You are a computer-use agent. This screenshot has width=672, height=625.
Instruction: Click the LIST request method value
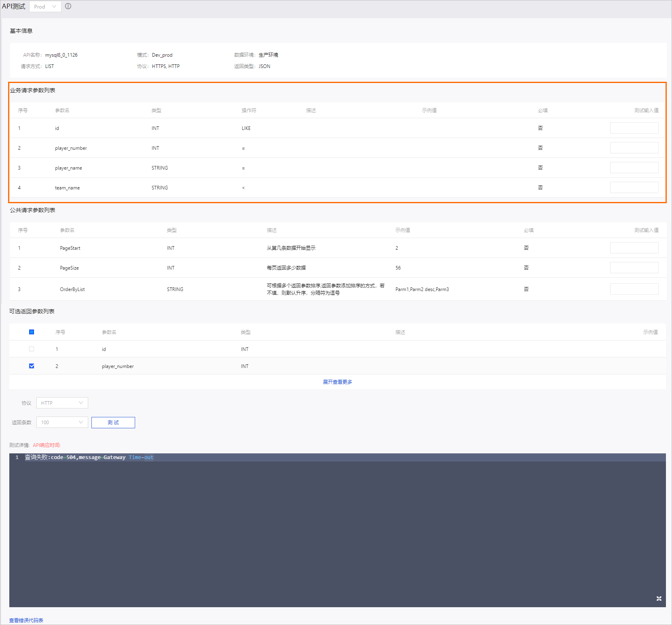click(49, 66)
